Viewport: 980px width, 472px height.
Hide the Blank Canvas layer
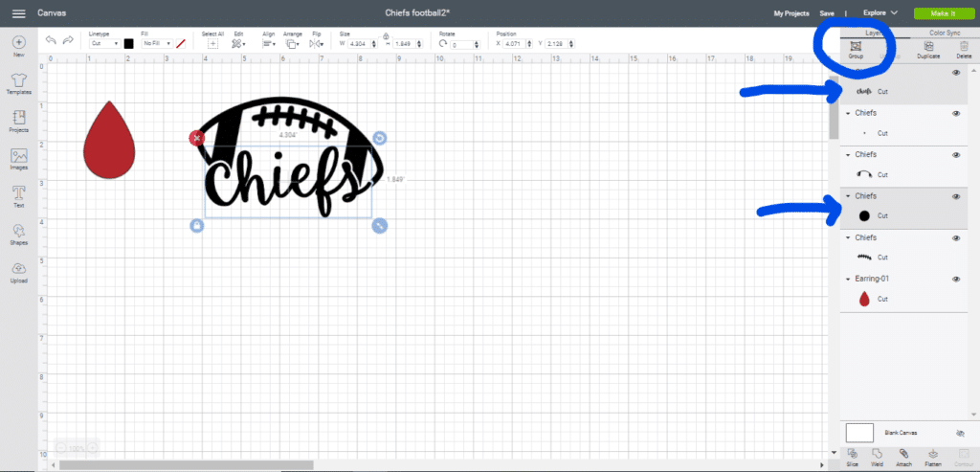coord(961,433)
